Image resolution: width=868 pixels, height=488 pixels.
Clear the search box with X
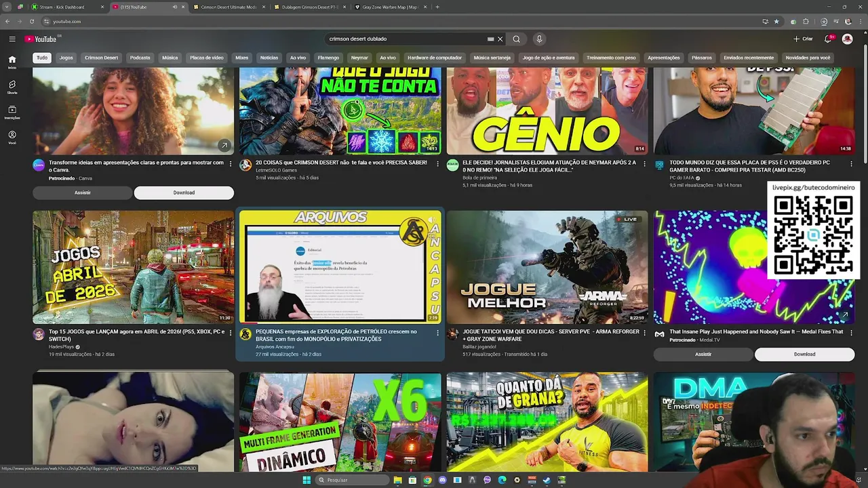click(500, 39)
